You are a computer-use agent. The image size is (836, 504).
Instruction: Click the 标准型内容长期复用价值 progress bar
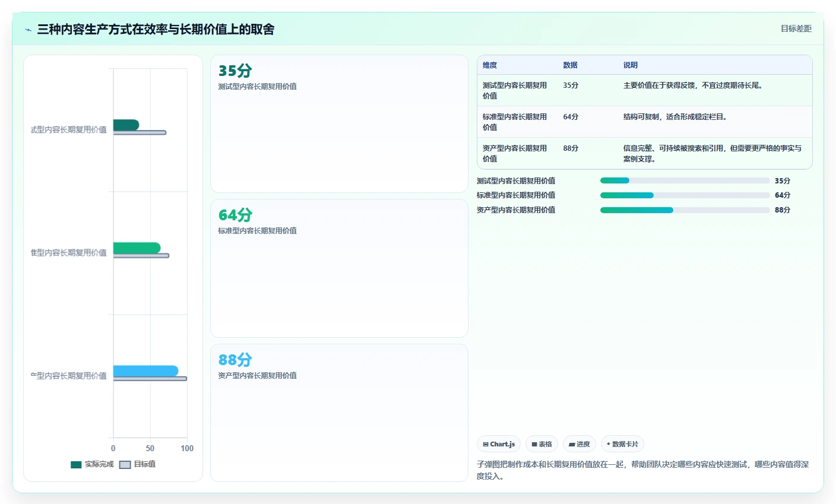tap(685, 195)
